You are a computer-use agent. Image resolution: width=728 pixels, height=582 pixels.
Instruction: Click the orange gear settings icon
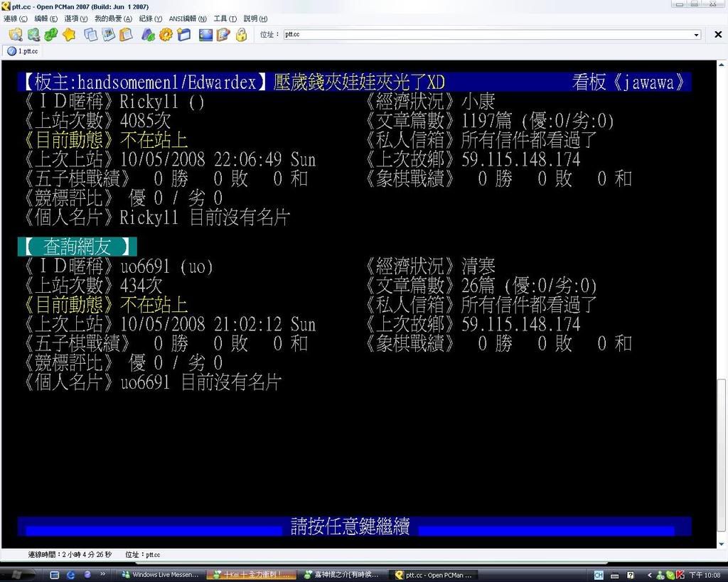pyautogui.click(x=166, y=34)
